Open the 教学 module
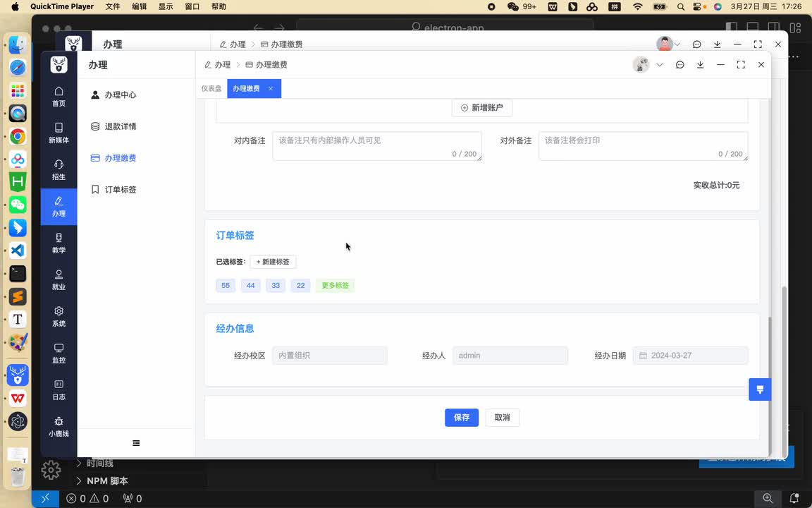Viewport: 812px width, 508px height. [59, 243]
